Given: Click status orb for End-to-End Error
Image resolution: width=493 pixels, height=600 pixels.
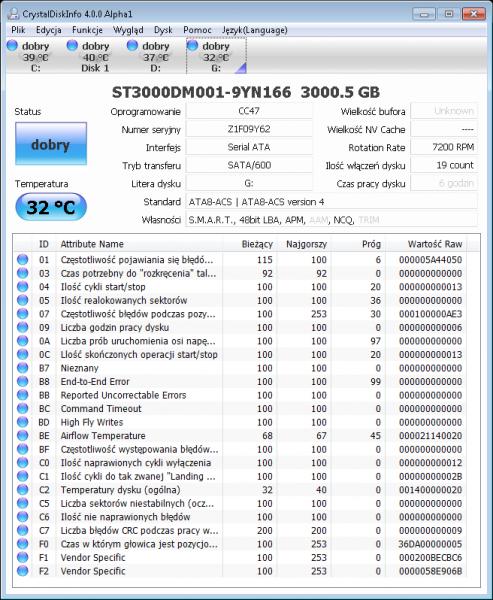Looking at the screenshot, I should (23, 381).
